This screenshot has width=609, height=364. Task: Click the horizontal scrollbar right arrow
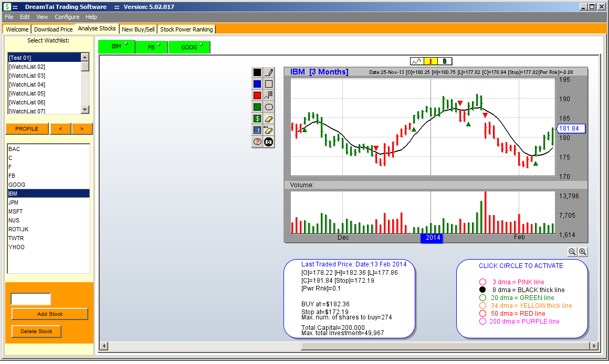(594, 346)
